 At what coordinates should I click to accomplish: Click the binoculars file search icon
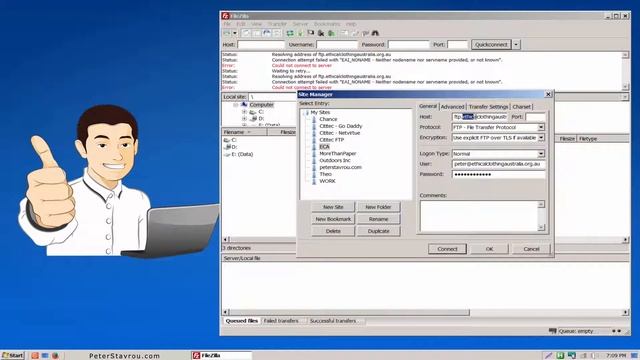[375, 33]
